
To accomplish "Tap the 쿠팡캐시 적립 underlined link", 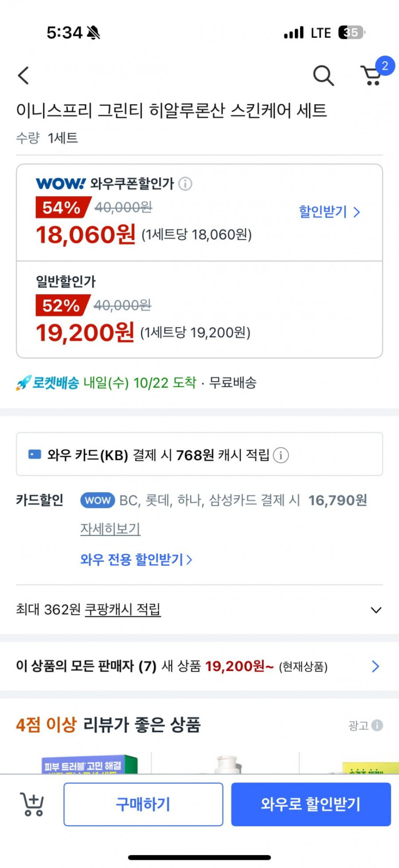I will tap(123, 609).
